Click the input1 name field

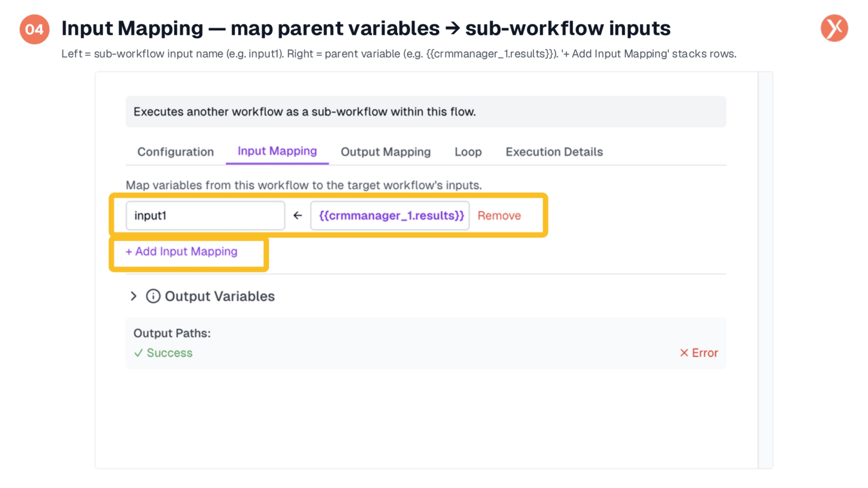click(206, 216)
